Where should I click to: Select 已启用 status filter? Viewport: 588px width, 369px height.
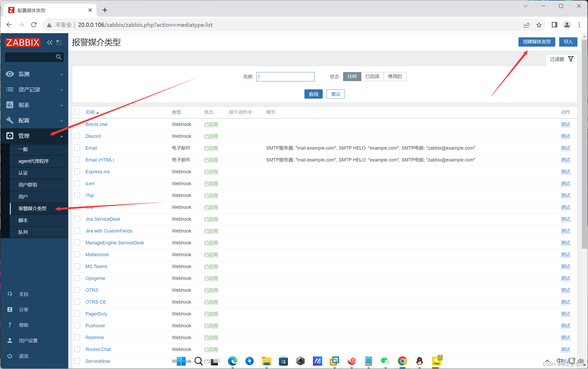tap(372, 76)
